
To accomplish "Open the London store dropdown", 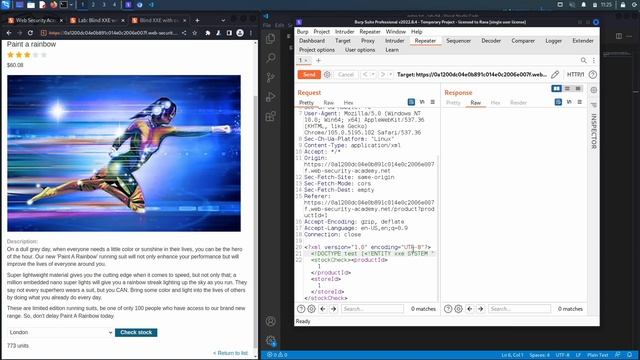I will 60,332.
